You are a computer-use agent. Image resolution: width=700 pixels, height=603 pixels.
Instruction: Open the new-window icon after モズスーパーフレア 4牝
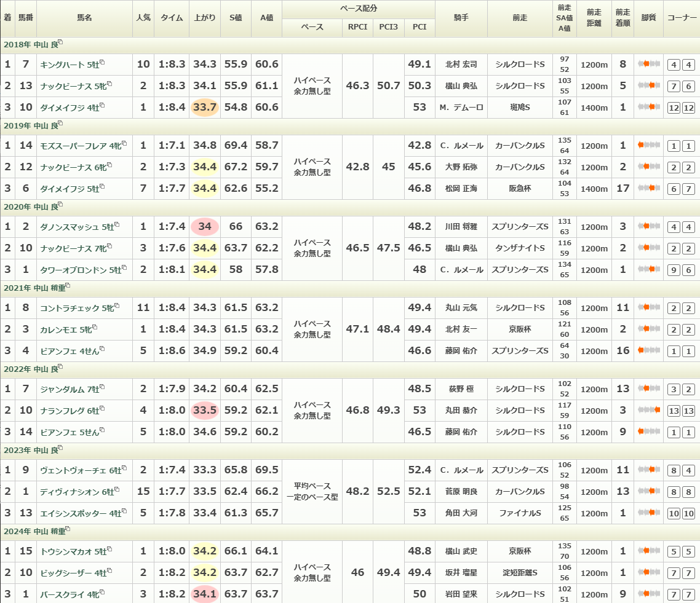click(124, 143)
